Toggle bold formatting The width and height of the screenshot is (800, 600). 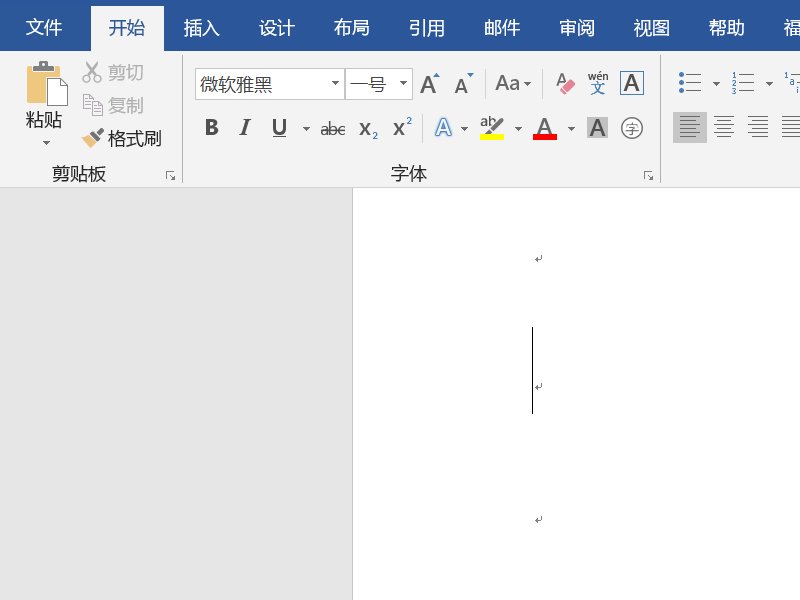point(211,128)
